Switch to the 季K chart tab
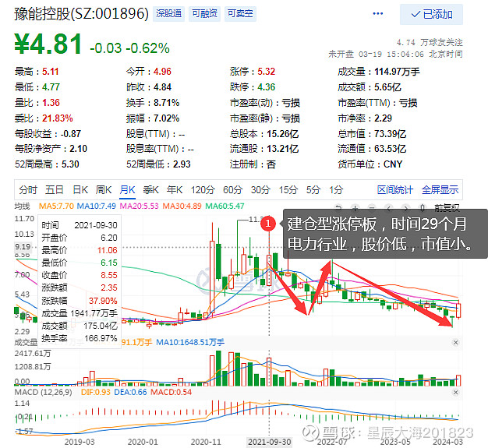488x448 pixels. (151, 189)
